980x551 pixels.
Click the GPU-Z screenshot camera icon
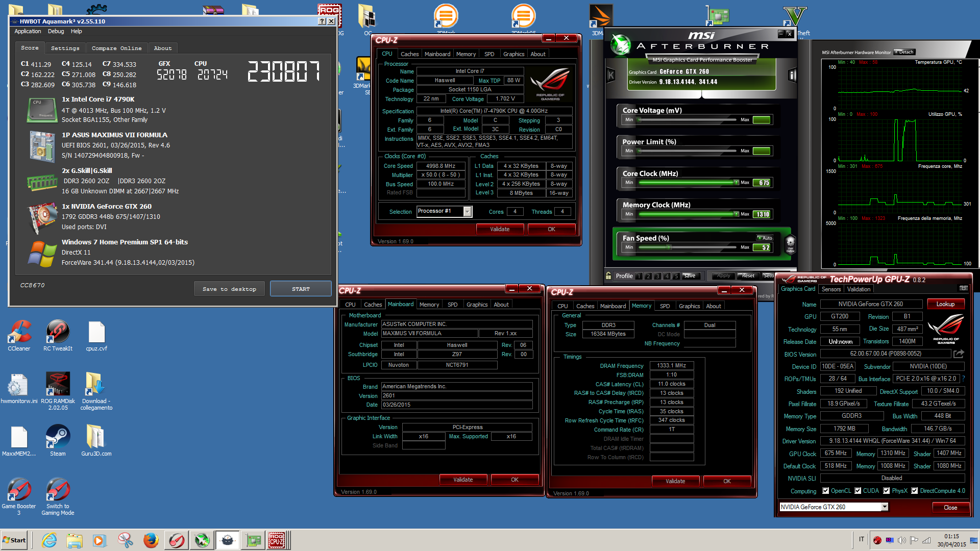[963, 288]
